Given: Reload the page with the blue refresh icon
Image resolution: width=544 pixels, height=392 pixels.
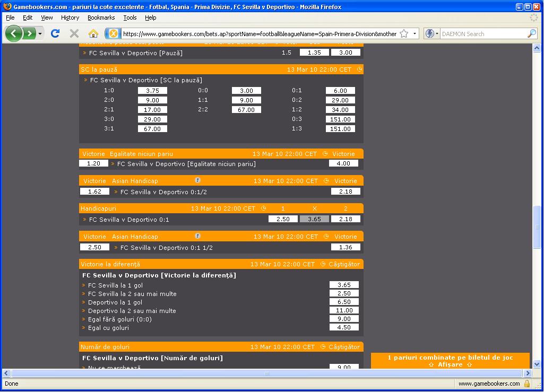Looking at the screenshot, I should click(x=55, y=33).
